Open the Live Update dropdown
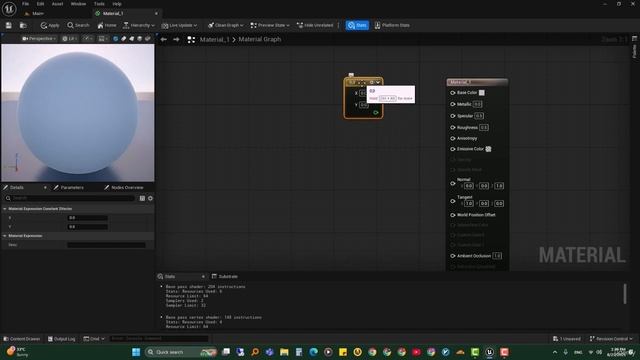The image size is (640, 360). 179,25
